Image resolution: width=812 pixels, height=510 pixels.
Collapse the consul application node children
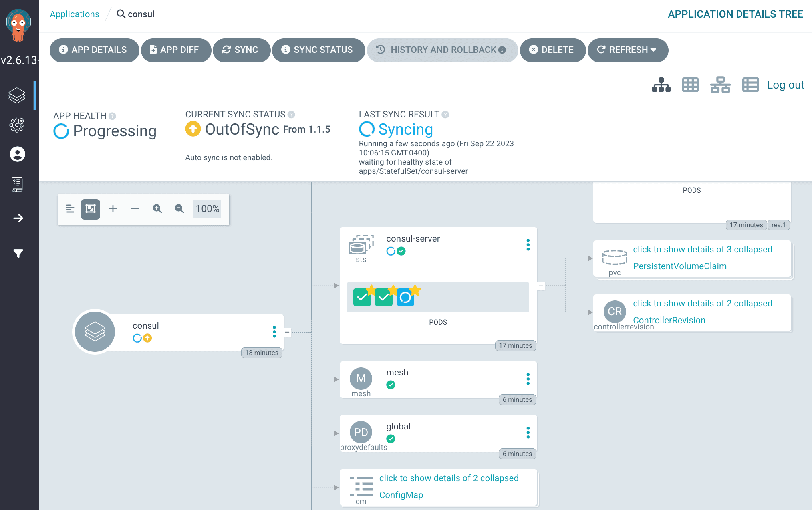[287, 332]
